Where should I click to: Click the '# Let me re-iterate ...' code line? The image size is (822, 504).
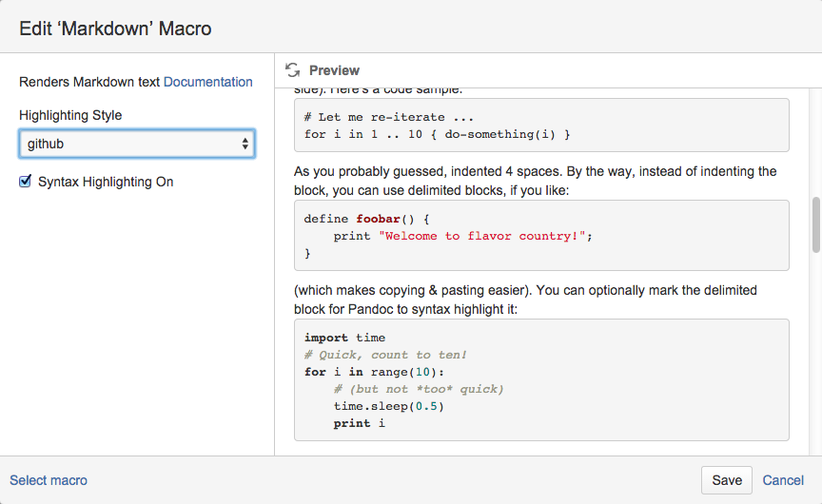coord(389,117)
